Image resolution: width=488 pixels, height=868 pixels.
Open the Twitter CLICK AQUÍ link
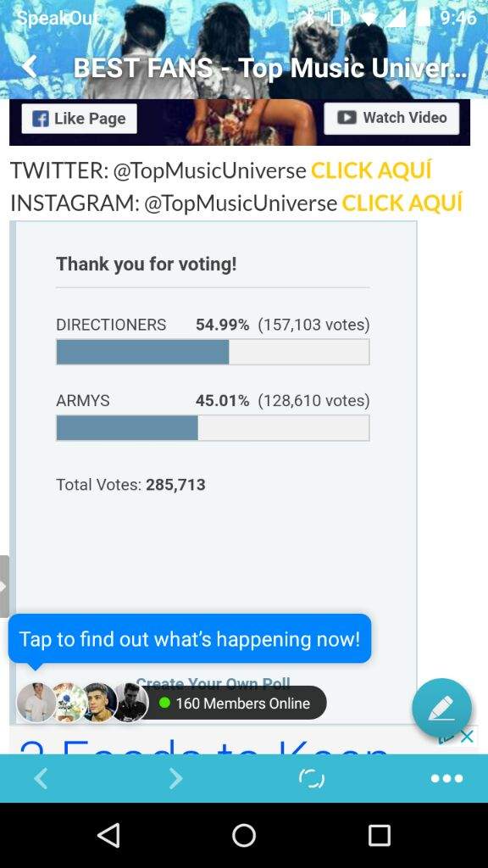pyautogui.click(x=371, y=170)
